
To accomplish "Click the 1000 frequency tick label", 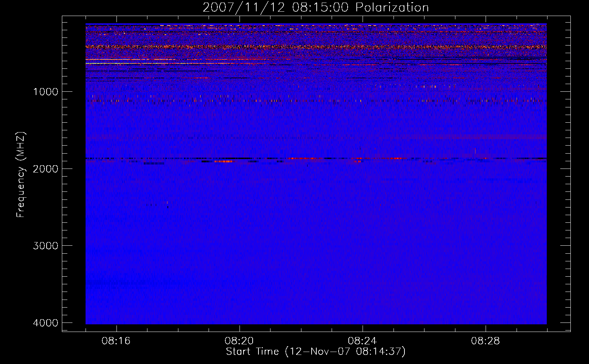I will 46,91.
